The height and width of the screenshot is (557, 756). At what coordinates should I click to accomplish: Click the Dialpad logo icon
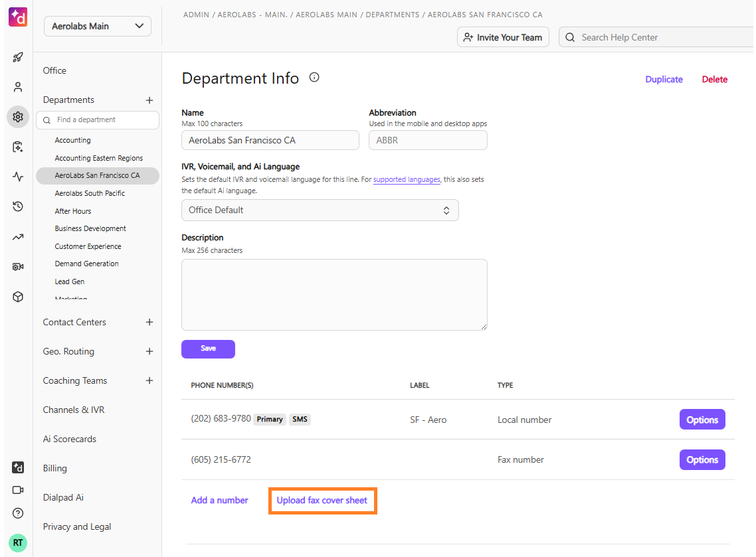point(18,17)
